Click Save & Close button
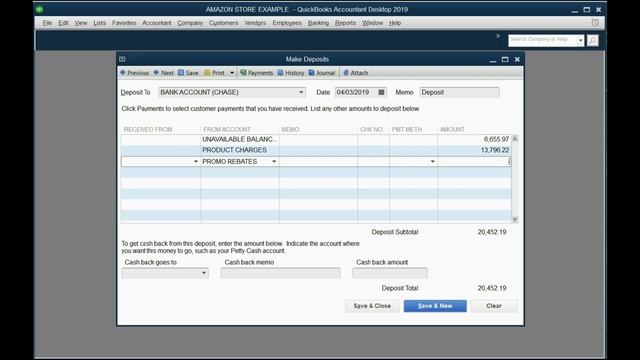Screen dimensions: 640x360 pyautogui.click(x=372, y=306)
